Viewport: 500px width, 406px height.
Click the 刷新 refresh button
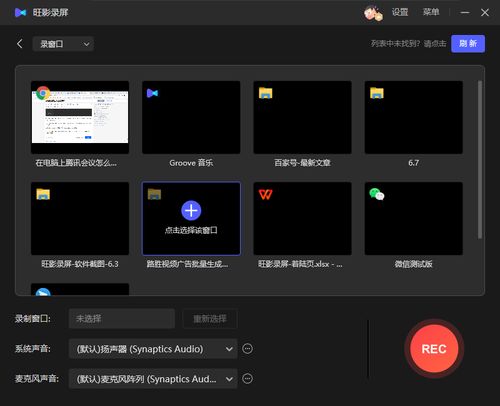pos(468,44)
